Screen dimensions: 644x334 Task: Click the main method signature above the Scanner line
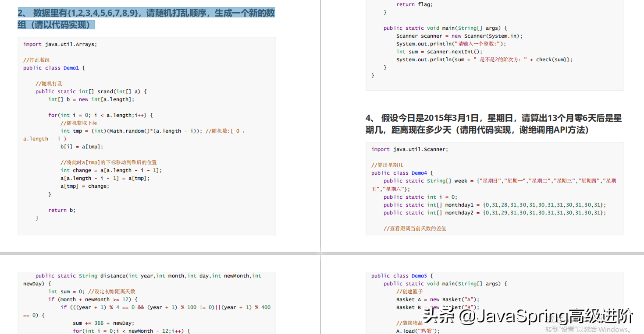[445, 28]
